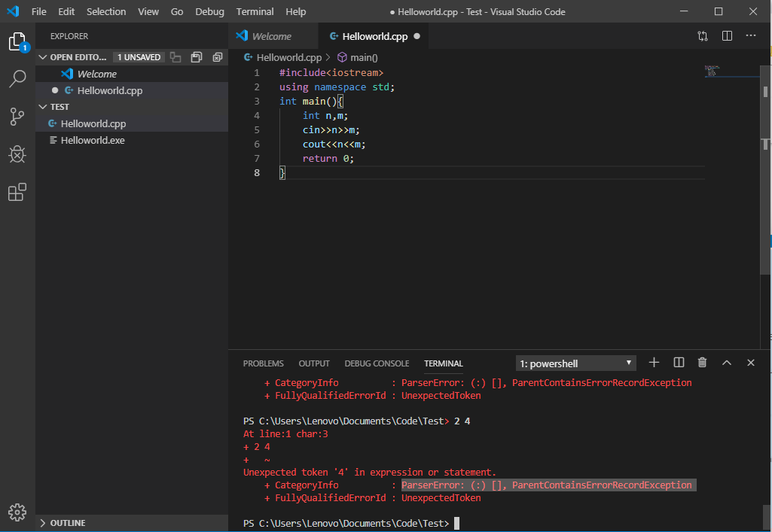Maximize the terminal panel with the up chevron

click(726, 363)
